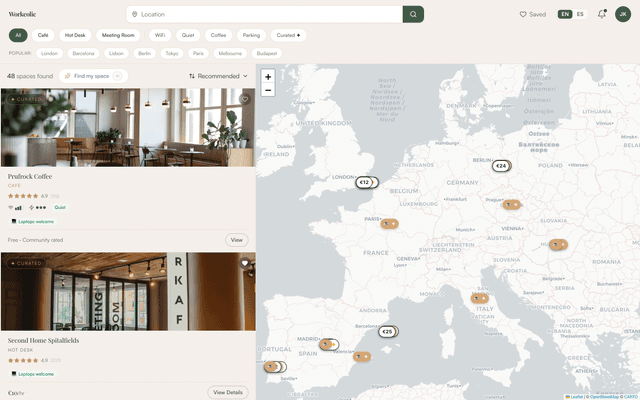Toggle the Curated filter chip
Image resolution: width=640 pixels, height=400 pixels.
288,35
